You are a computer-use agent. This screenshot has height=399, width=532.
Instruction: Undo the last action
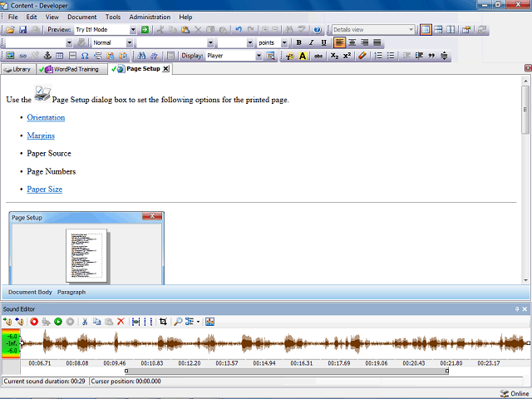click(x=239, y=30)
